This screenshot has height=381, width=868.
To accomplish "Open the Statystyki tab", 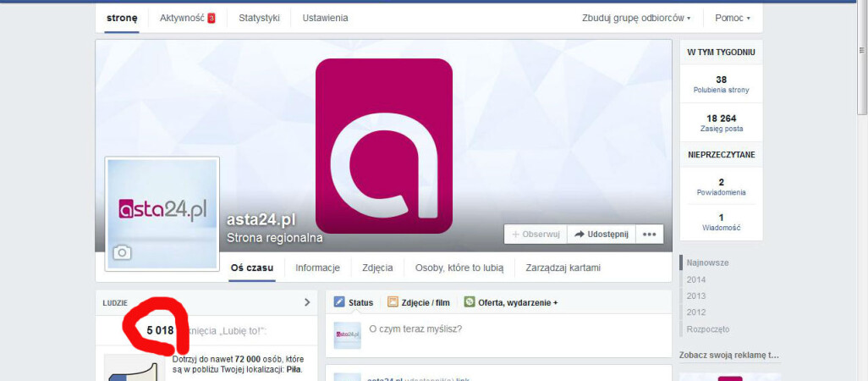I will pos(259,18).
